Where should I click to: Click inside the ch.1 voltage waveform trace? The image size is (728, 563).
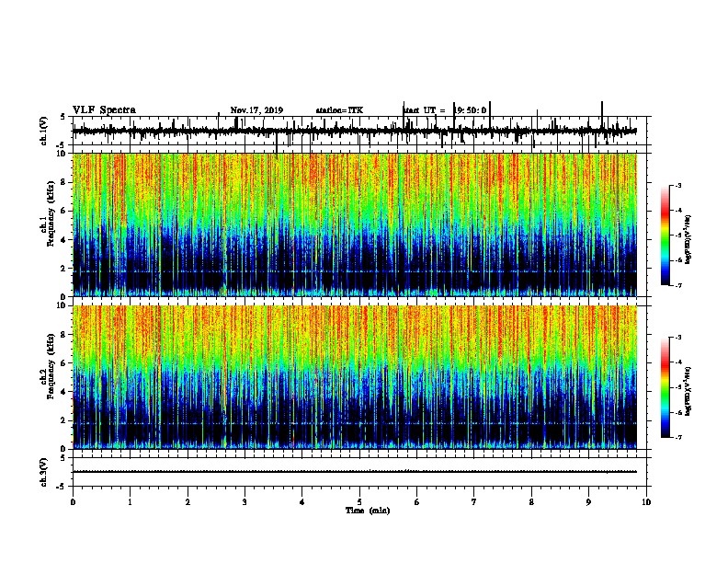tap(354, 132)
